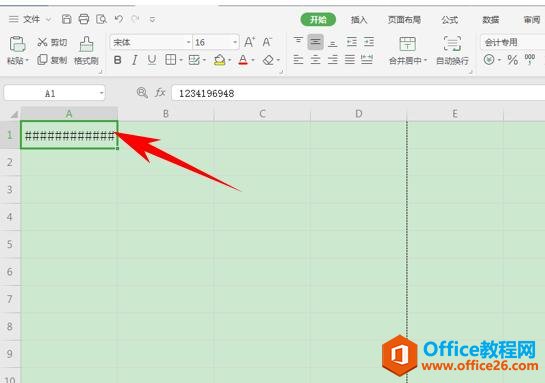545x383 pixels.
Task: Open the 数据 tab
Action: pos(490,20)
